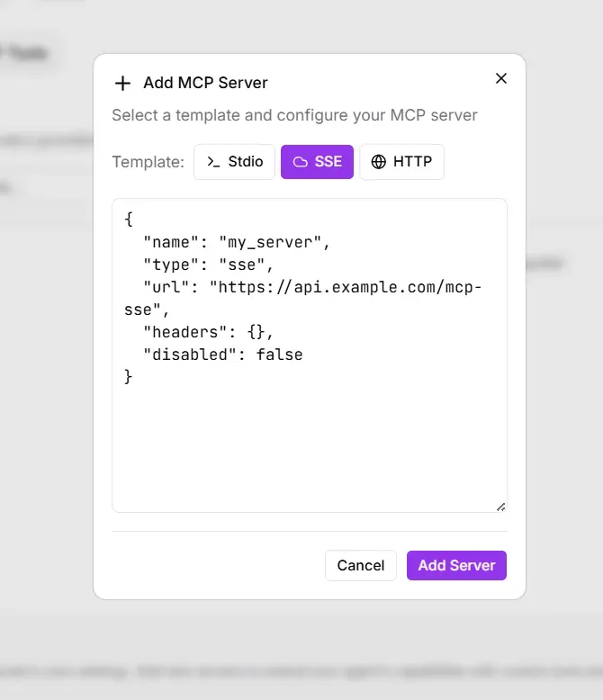Click the "disabled": false value
Viewport: 603px width, 700px height.
279,354
